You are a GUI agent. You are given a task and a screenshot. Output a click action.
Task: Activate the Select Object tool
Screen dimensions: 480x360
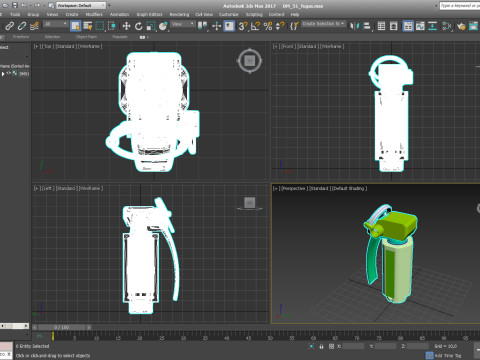[76, 26]
